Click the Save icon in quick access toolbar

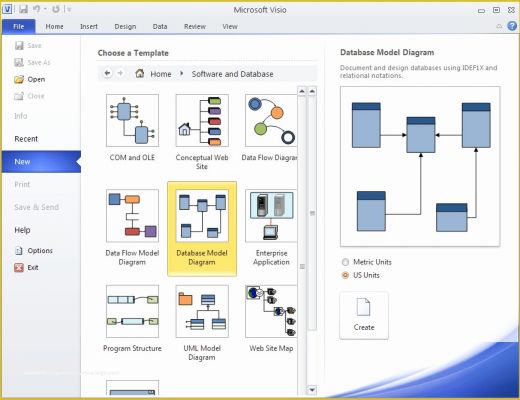pyautogui.click(x=23, y=9)
